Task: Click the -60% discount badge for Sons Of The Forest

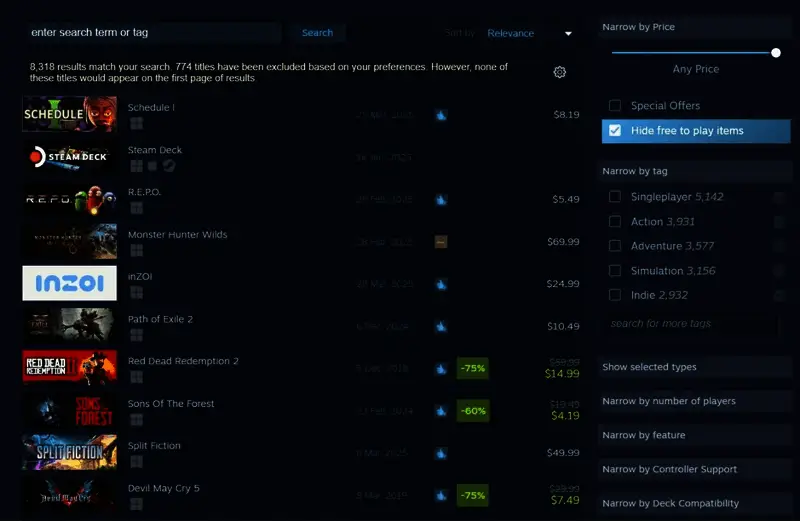Action: [x=472, y=411]
